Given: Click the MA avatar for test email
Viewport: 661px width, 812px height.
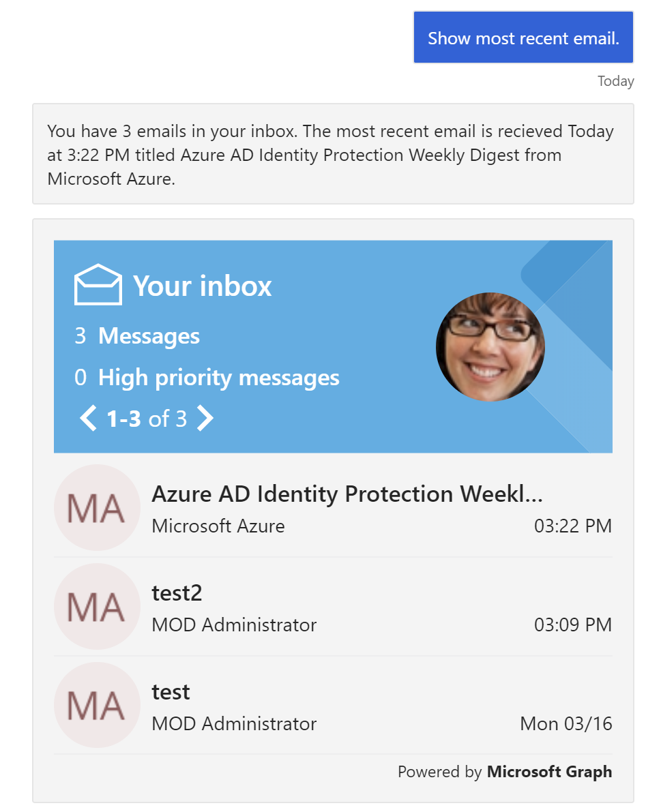Looking at the screenshot, I should click(97, 705).
